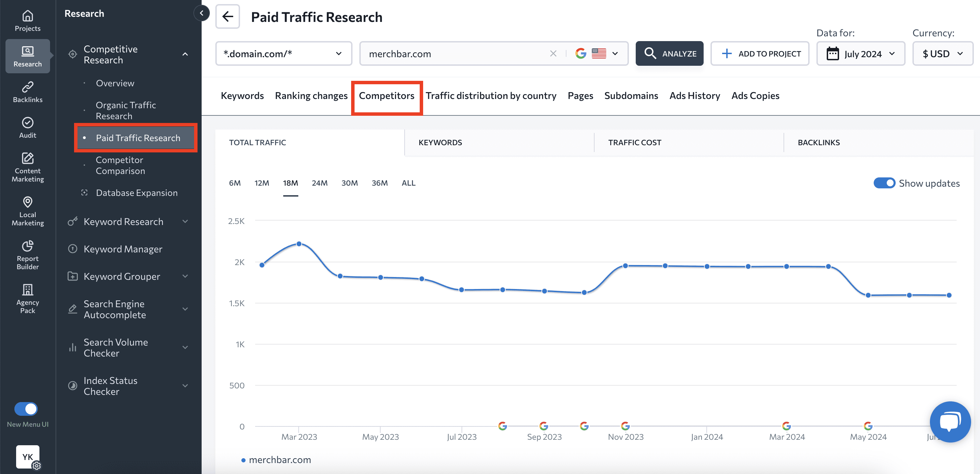Open the Audit section
This screenshot has height=474, width=980.
tap(27, 127)
